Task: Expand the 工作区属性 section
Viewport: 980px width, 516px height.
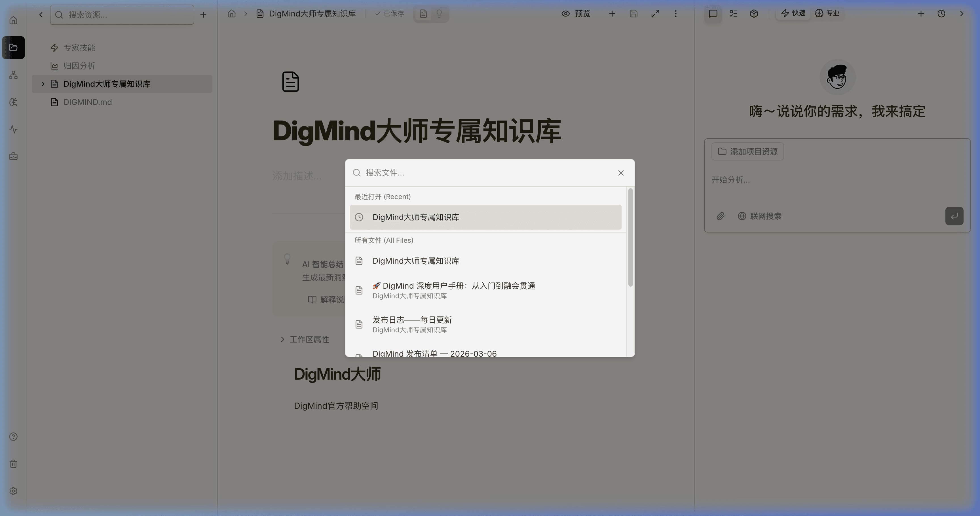Action: [x=304, y=339]
